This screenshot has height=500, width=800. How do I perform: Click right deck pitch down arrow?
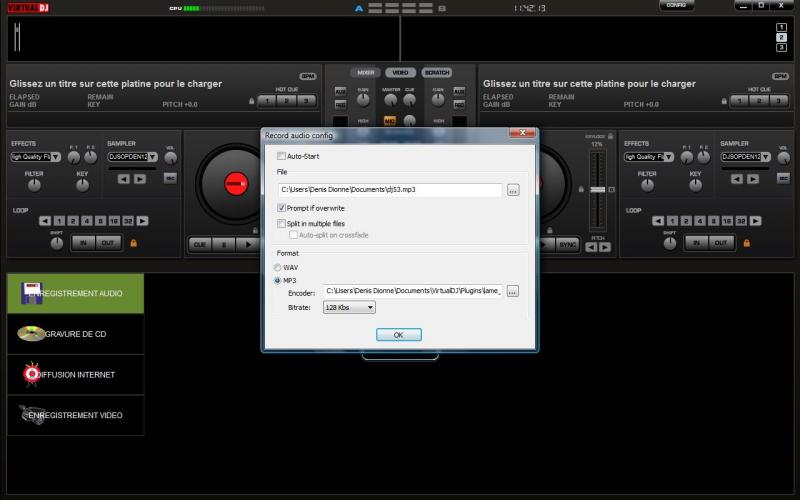point(591,247)
